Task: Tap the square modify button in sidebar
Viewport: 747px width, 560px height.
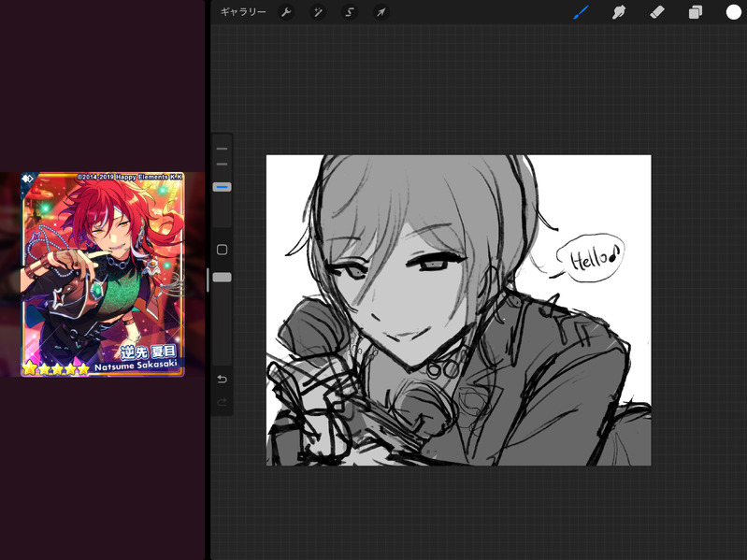Action: (x=222, y=250)
